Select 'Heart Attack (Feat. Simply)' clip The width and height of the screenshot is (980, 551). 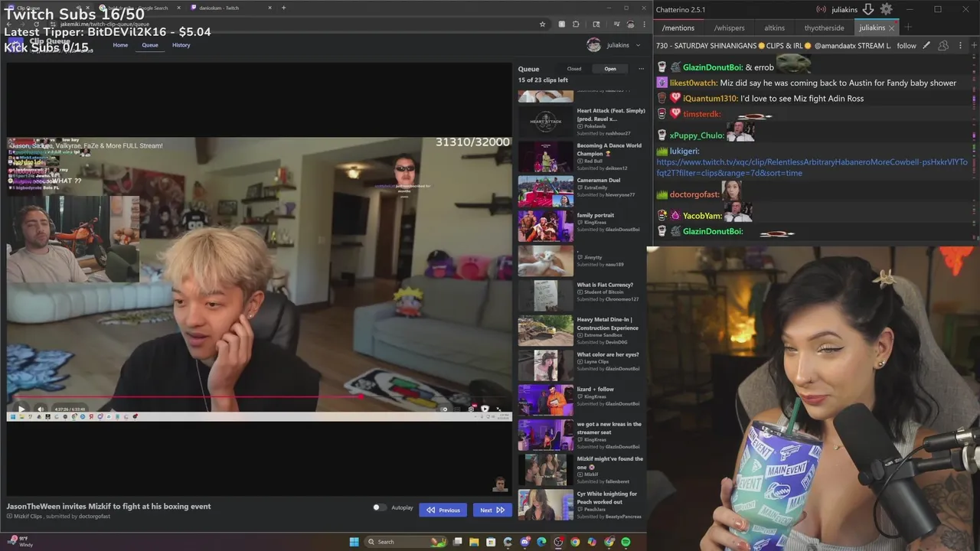click(x=581, y=122)
